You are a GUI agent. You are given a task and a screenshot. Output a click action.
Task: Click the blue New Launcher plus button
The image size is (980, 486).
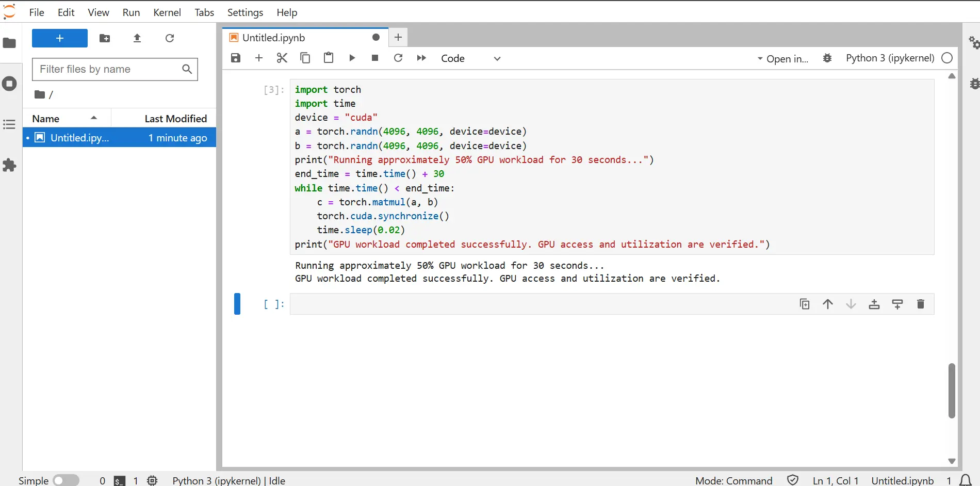(x=60, y=38)
